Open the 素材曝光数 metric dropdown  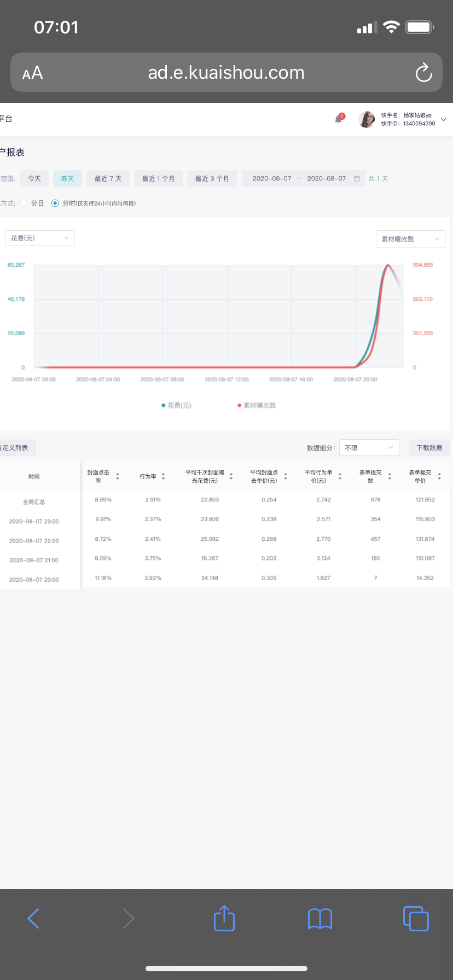click(x=410, y=239)
